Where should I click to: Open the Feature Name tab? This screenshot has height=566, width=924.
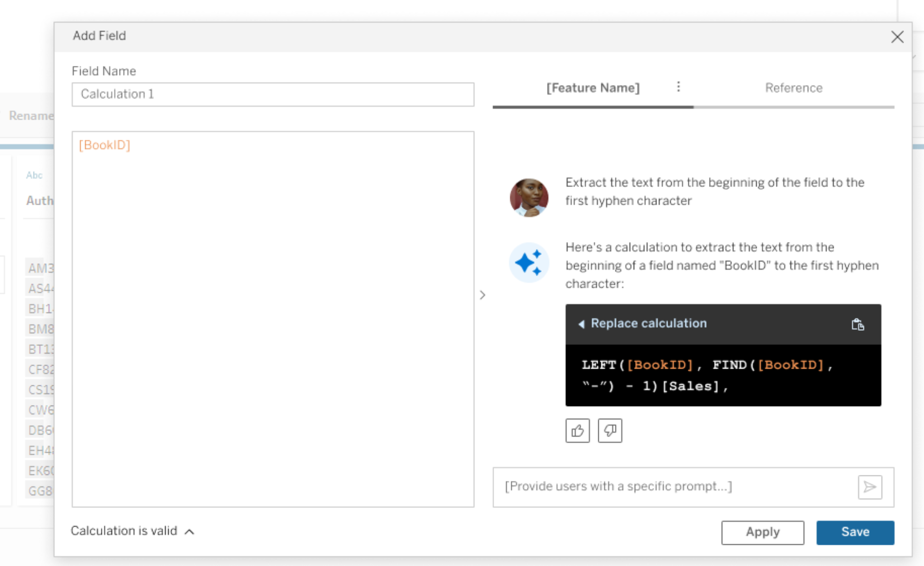pyautogui.click(x=593, y=88)
